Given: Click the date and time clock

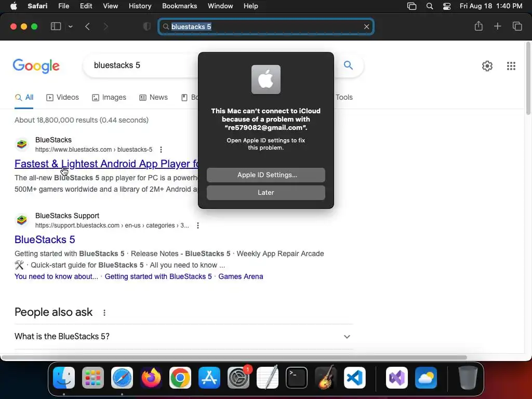Looking at the screenshot, I should (491, 6).
